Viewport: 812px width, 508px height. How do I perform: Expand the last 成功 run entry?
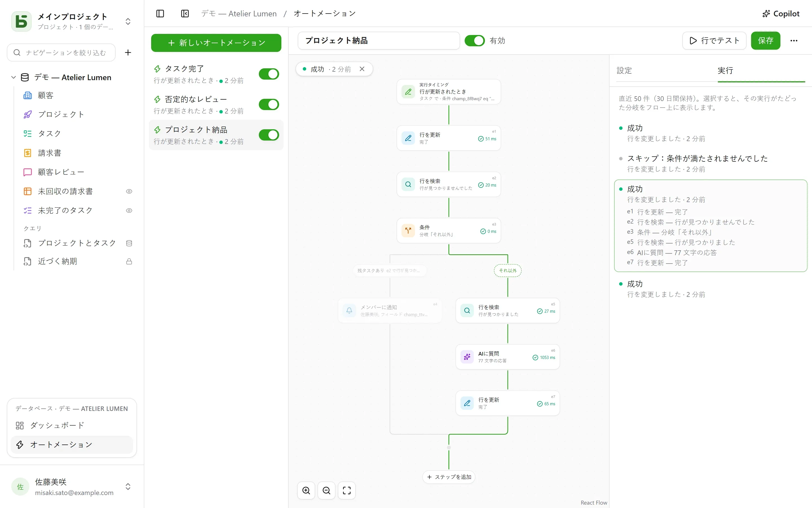[x=710, y=289]
